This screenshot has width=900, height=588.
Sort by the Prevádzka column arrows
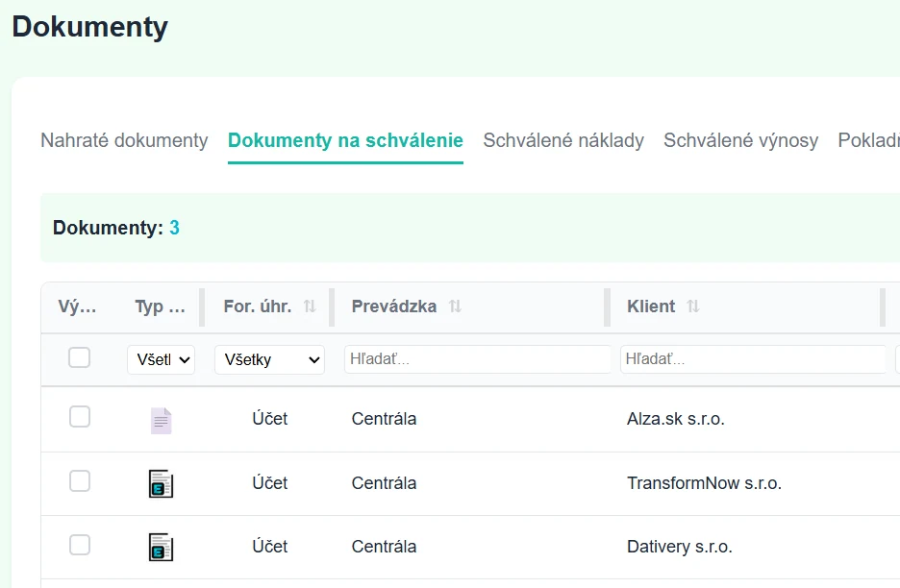click(x=455, y=306)
